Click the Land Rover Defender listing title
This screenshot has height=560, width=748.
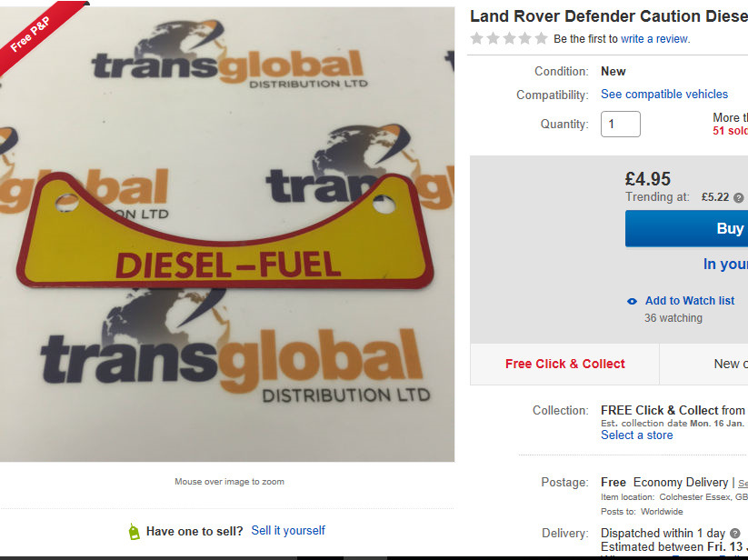pyautogui.click(x=609, y=16)
